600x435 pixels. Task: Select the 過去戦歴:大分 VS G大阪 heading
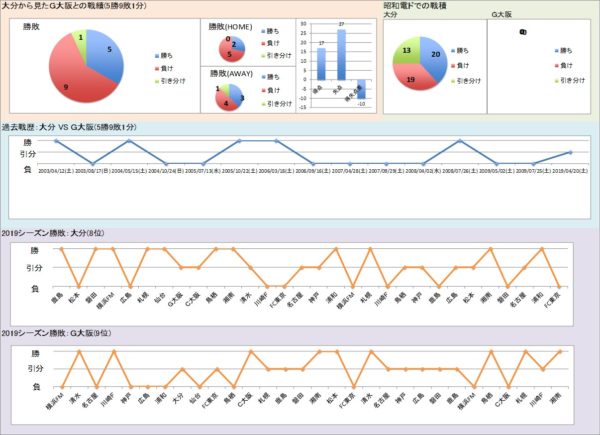(70, 128)
